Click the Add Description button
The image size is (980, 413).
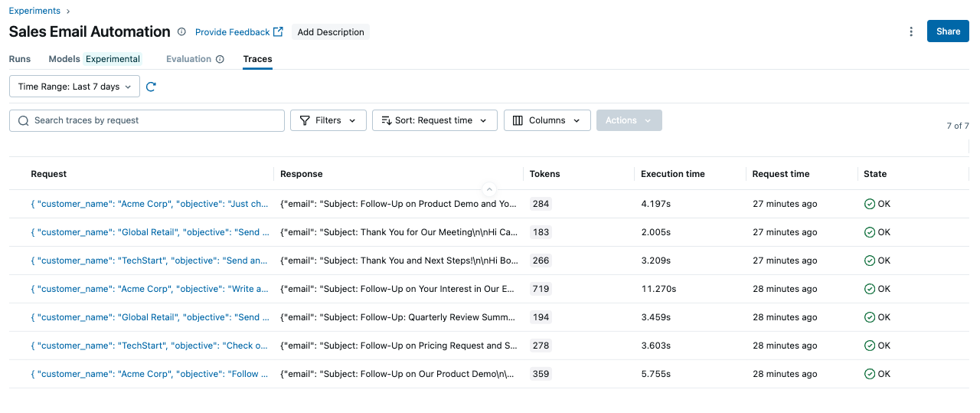[x=330, y=32]
